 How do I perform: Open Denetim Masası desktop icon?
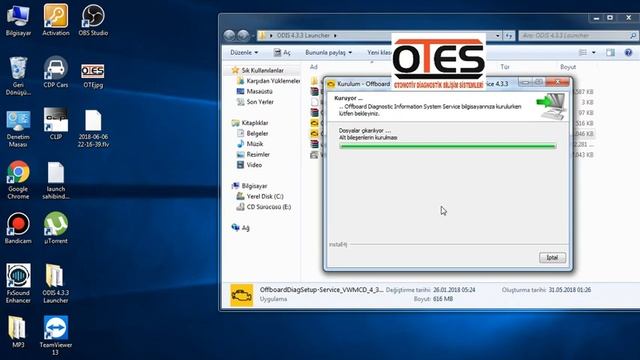pyautogui.click(x=18, y=129)
